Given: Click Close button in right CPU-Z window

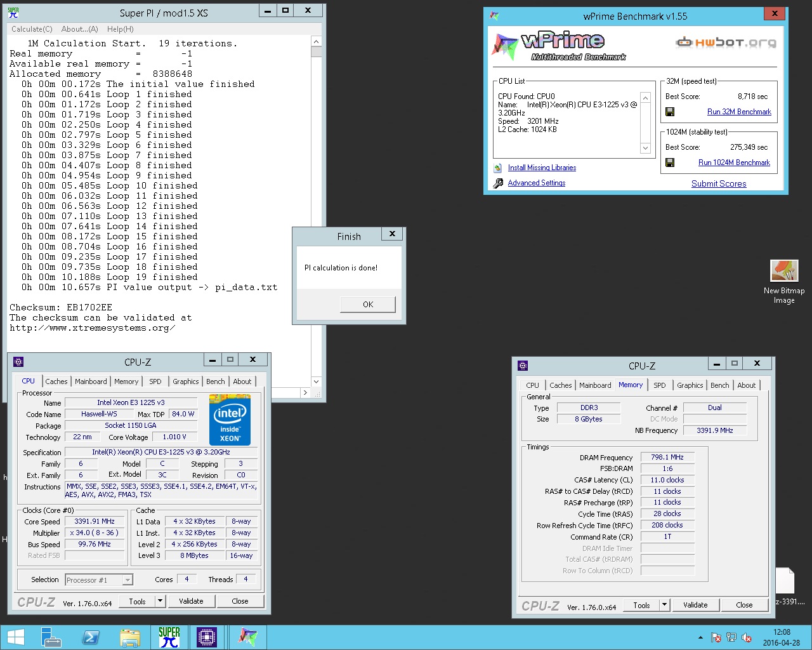Looking at the screenshot, I should pos(744,605).
